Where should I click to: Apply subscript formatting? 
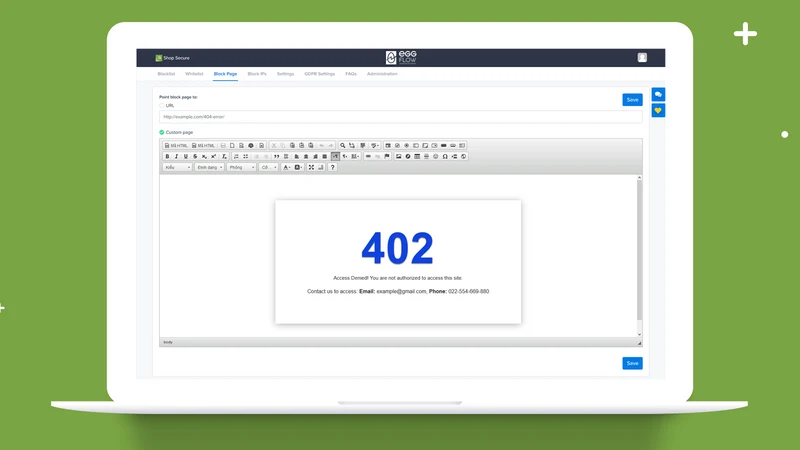tap(204, 157)
